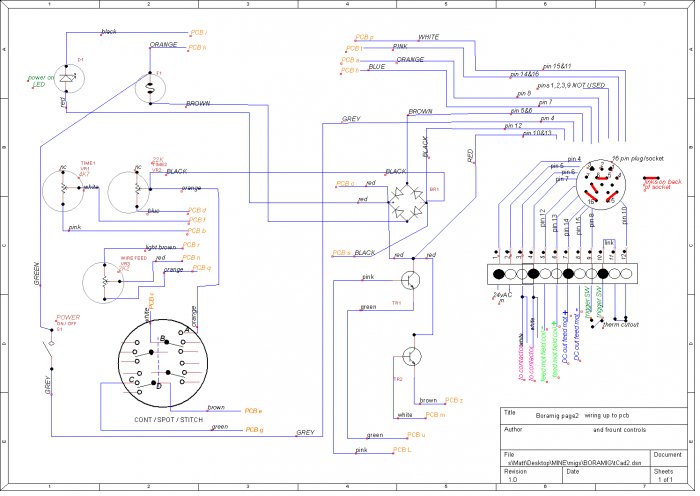Select the F1 fuse symbol
700x496 pixels.
(150, 85)
